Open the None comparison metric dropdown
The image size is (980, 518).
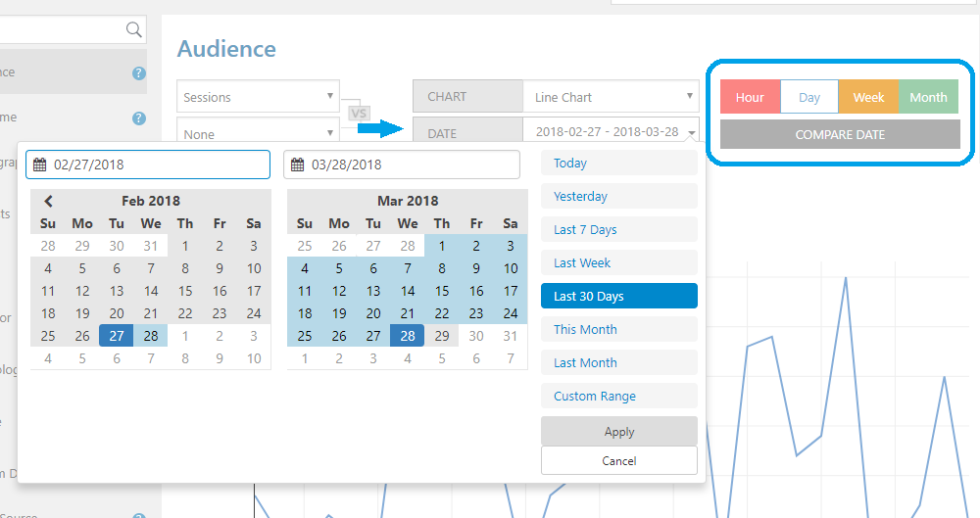258,130
